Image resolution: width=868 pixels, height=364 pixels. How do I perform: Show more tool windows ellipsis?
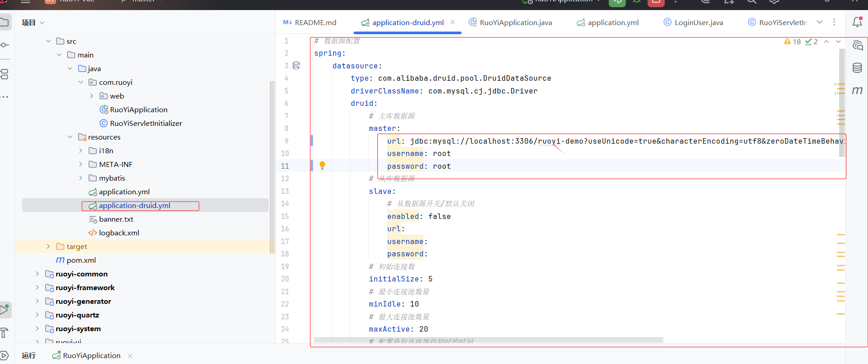pyautogui.click(x=5, y=97)
